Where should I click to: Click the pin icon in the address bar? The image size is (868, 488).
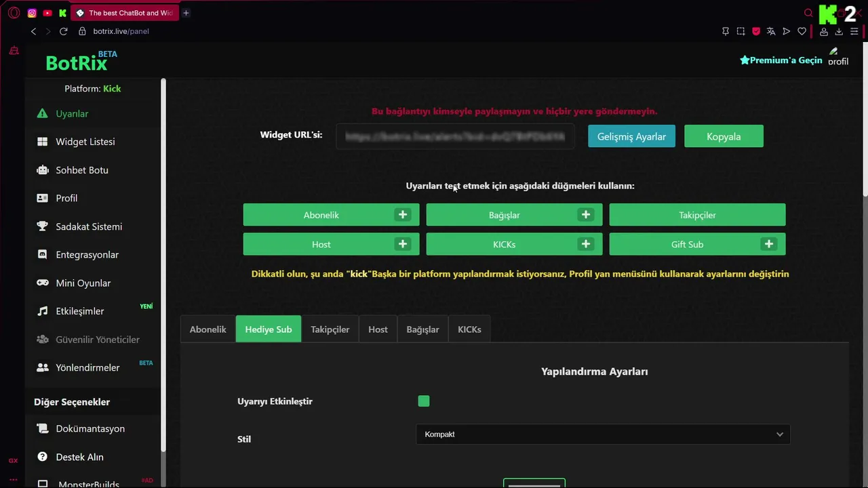[x=726, y=31]
